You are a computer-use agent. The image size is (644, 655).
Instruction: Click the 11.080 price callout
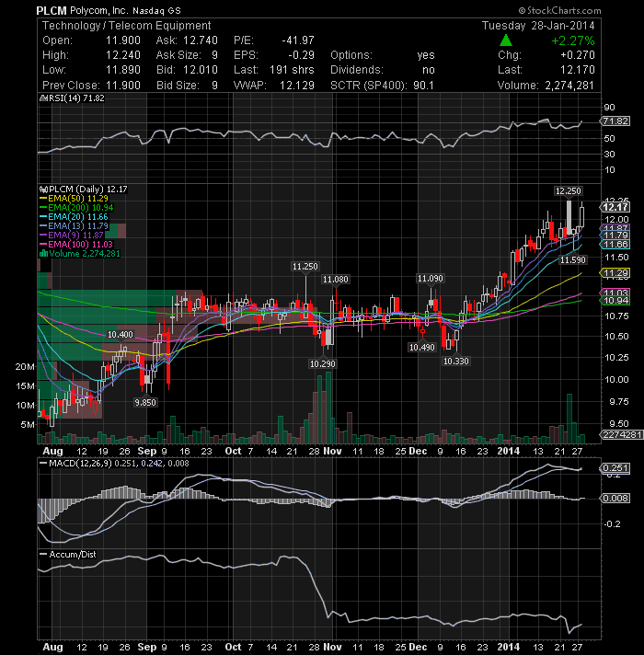coord(336,279)
